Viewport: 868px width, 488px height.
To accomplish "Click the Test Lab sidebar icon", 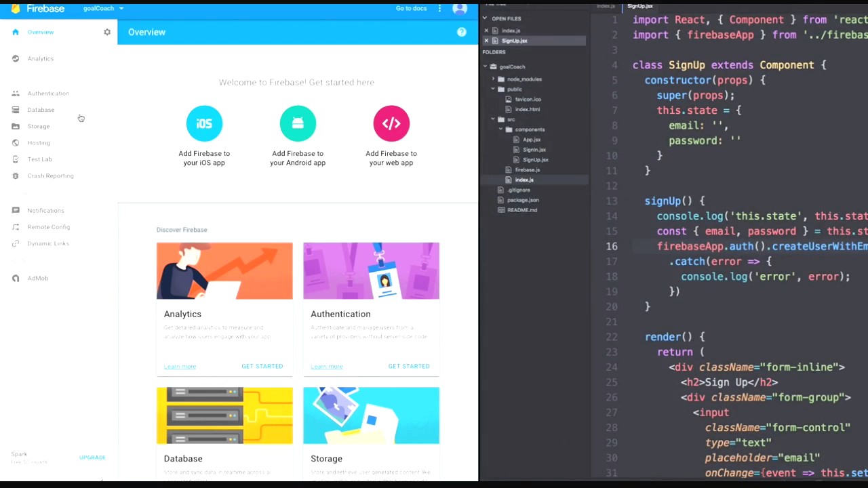I will coord(16,159).
